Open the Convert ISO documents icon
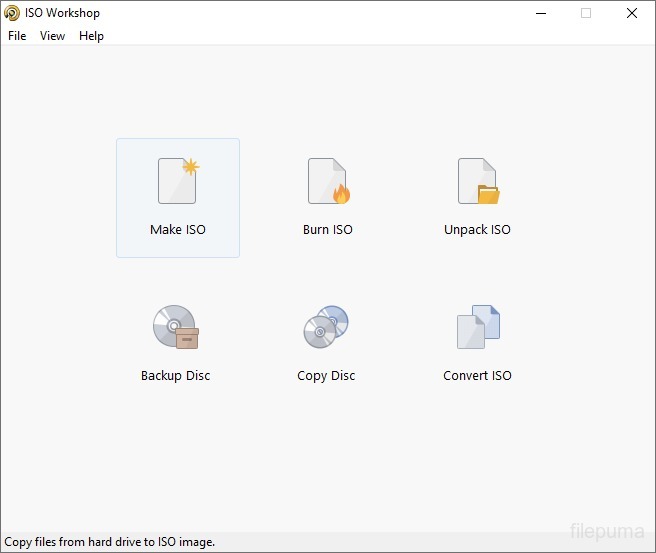 pyautogui.click(x=478, y=327)
